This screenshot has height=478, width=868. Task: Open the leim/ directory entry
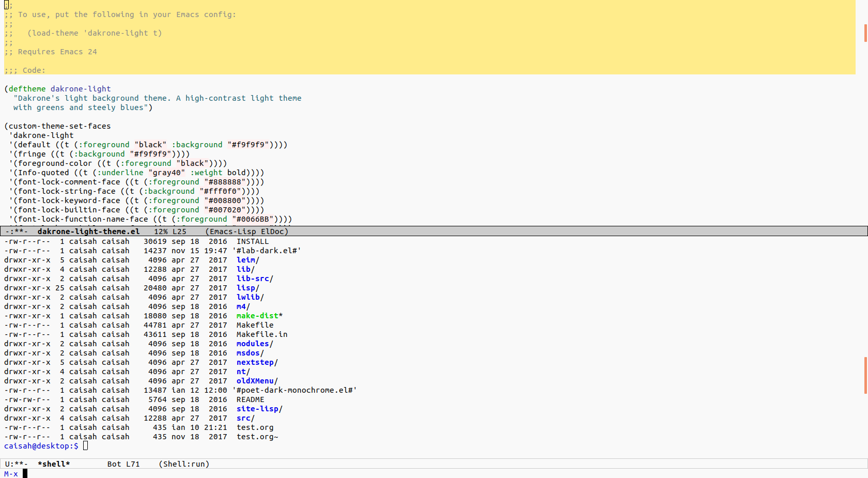point(248,260)
